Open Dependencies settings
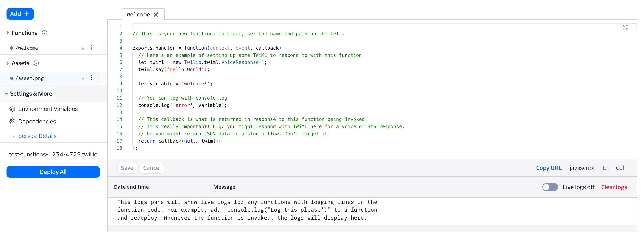Image resolution: width=644 pixels, height=235 pixels. [37, 122]
